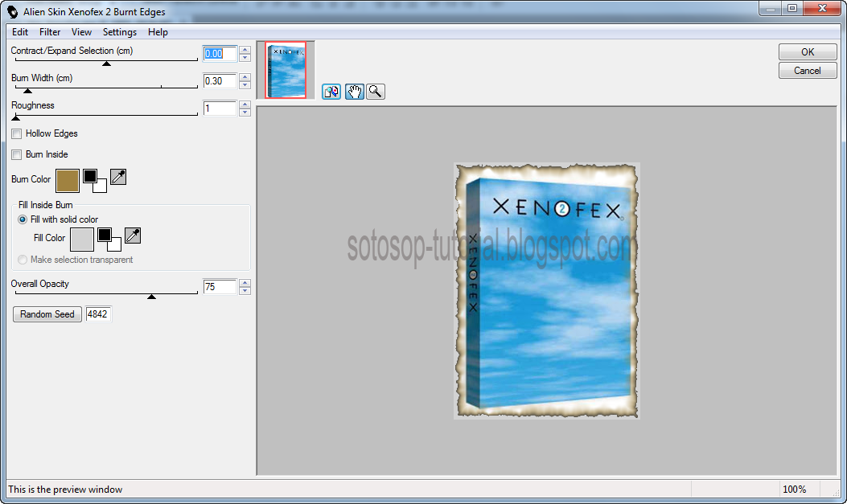
Task: Increase Roughness with up arrow
Action: 245,104
